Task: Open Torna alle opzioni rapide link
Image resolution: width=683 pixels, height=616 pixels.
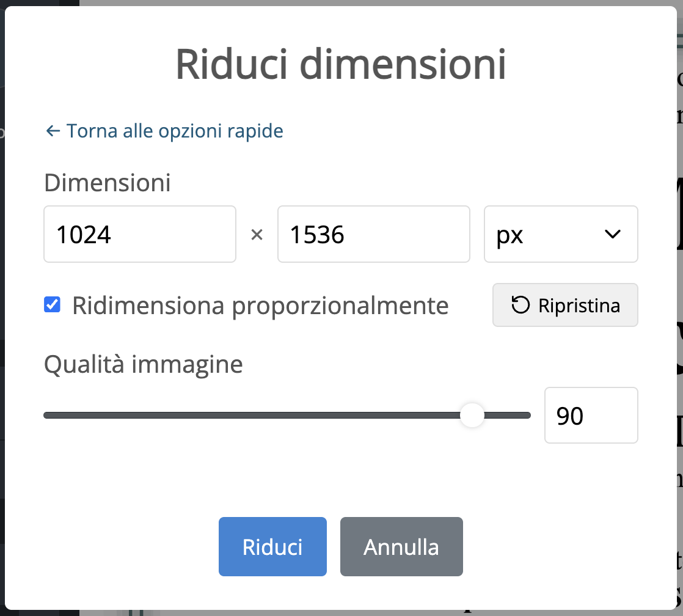Action: coord(175,130)
